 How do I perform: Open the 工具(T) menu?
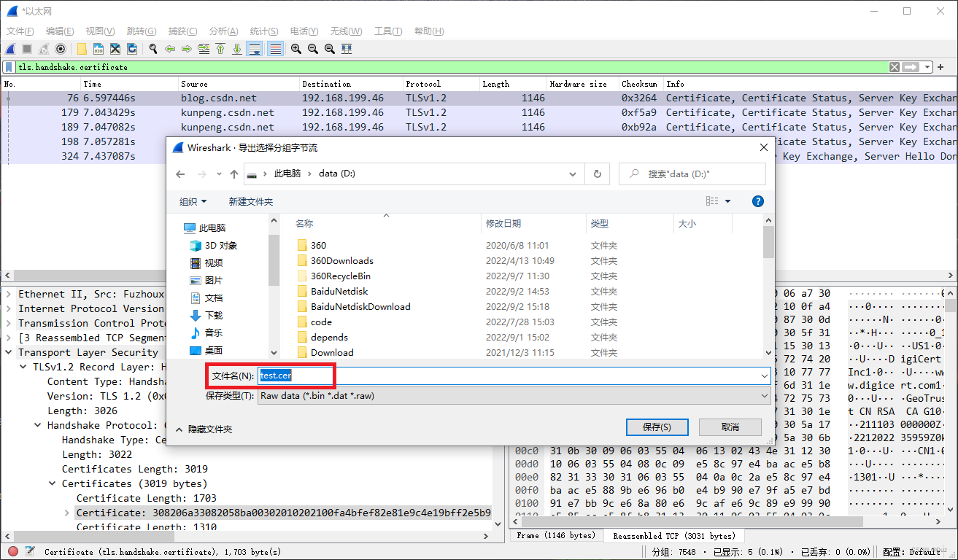click(x=388, y=31)
